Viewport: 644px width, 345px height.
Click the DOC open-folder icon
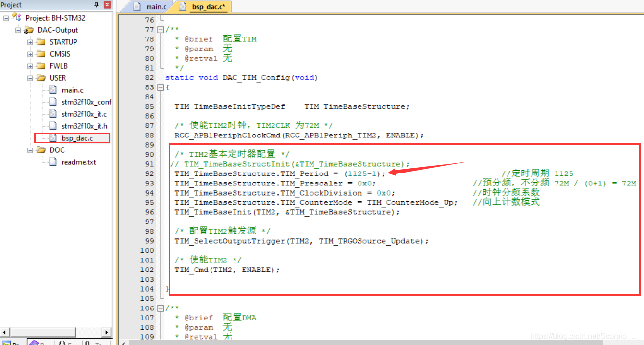tap(41, 150)
